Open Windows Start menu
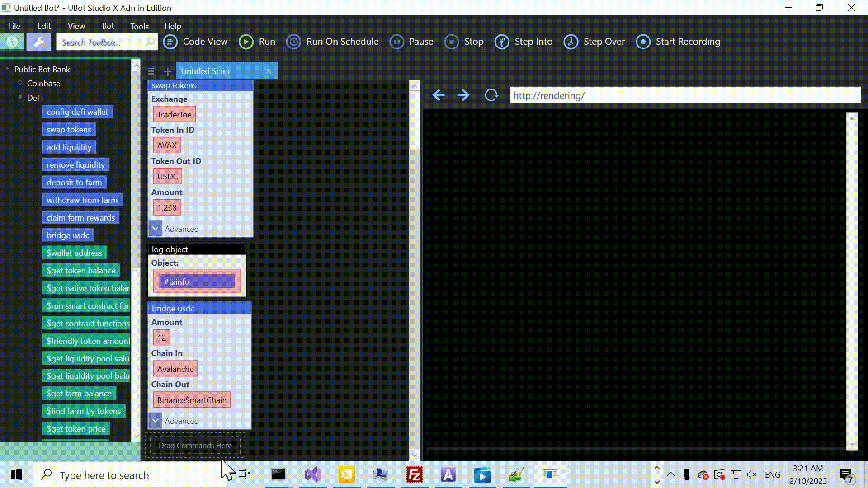The height and width of the screenshot is (488, 868). coord(16,475)
